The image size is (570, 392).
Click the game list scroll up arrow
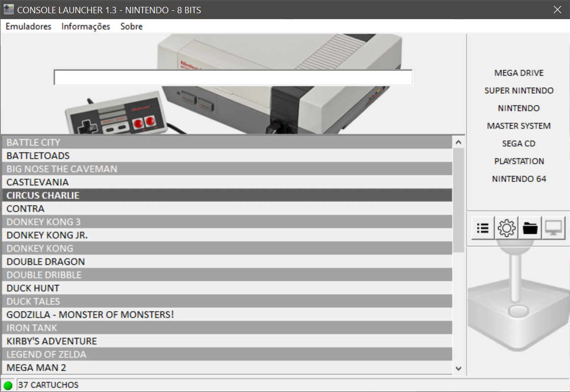point(458,142)
